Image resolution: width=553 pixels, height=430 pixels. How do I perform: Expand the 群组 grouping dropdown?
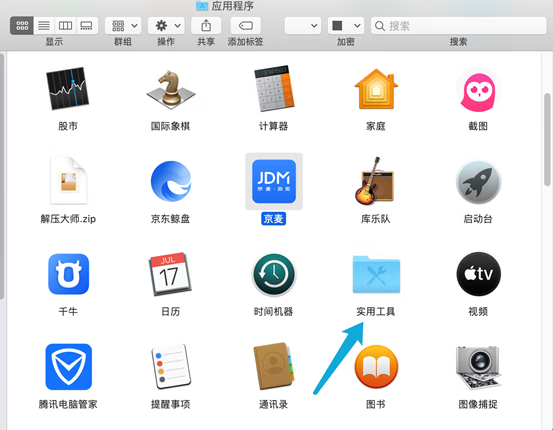pyautogui.click(x=123, y=25)
